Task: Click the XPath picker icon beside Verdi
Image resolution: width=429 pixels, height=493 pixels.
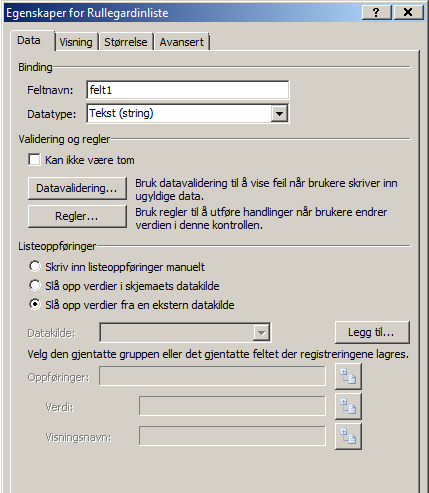Action: click(x=348, y=407)
